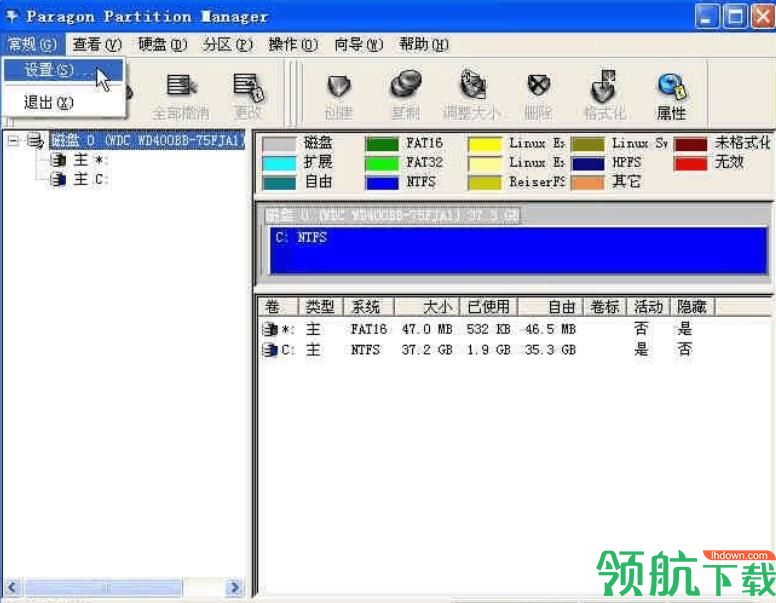Select the 主 *: tree entry
776x603 pixels.
coord(91,160)
